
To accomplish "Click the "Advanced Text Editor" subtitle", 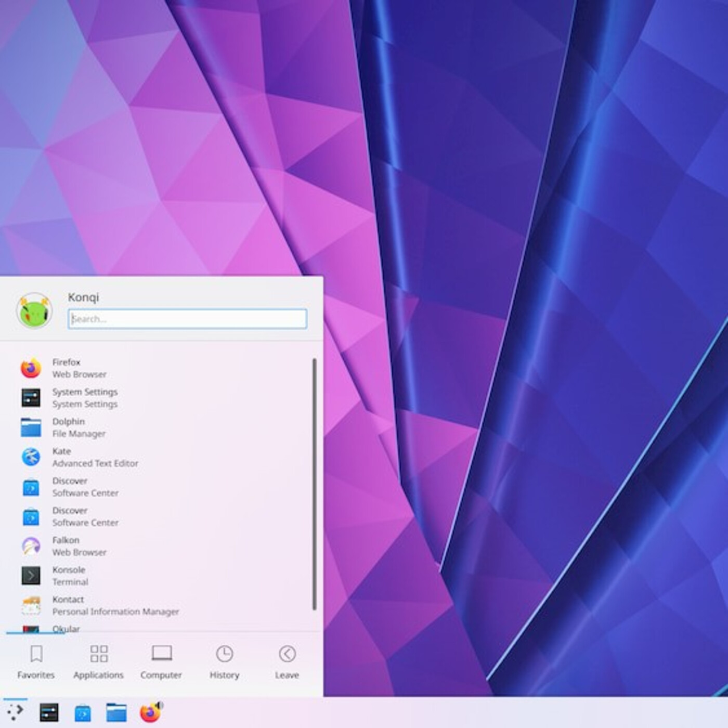I will pyautogui.click(x=95, y=463).
